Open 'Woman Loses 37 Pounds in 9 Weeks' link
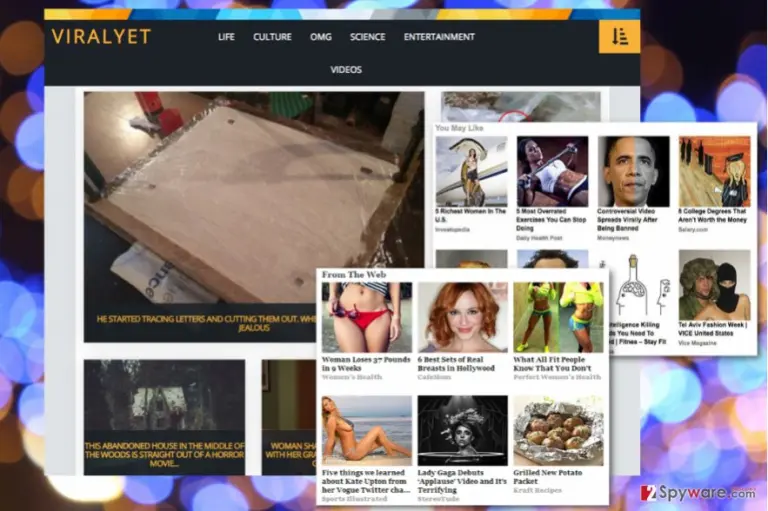The height and width of the screenshot is (511, 768). [x=366, y=364]
